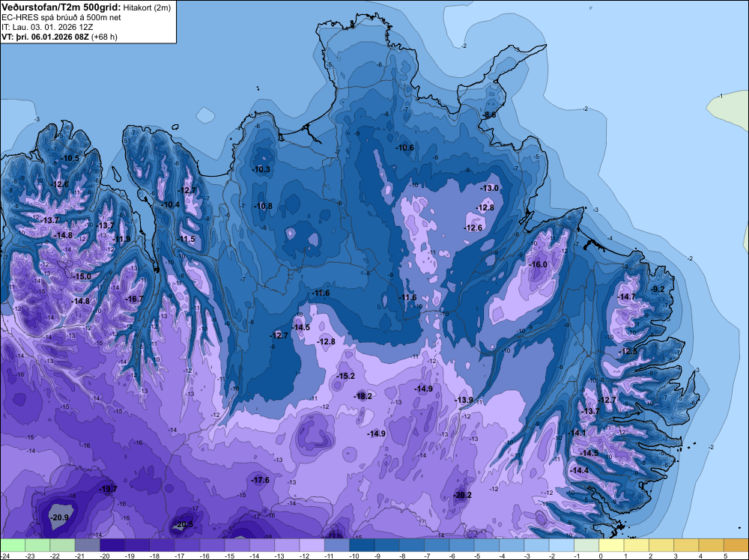Click the -10.8 temperature label
Screen dimensions: 749x560
(x=263, y=206)
